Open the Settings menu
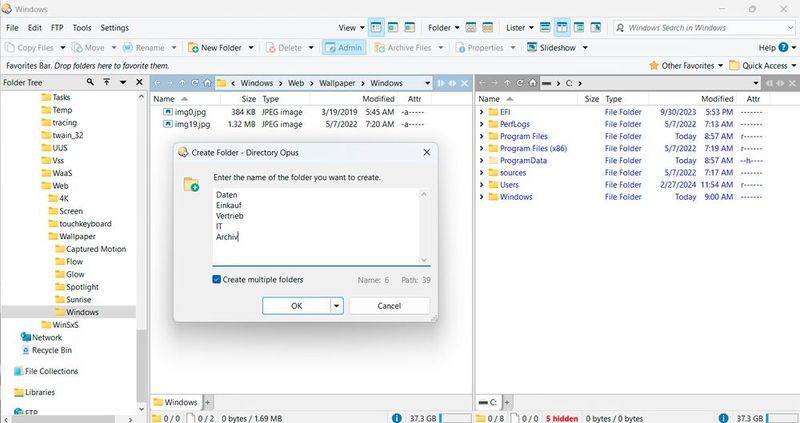 point(114,28)
